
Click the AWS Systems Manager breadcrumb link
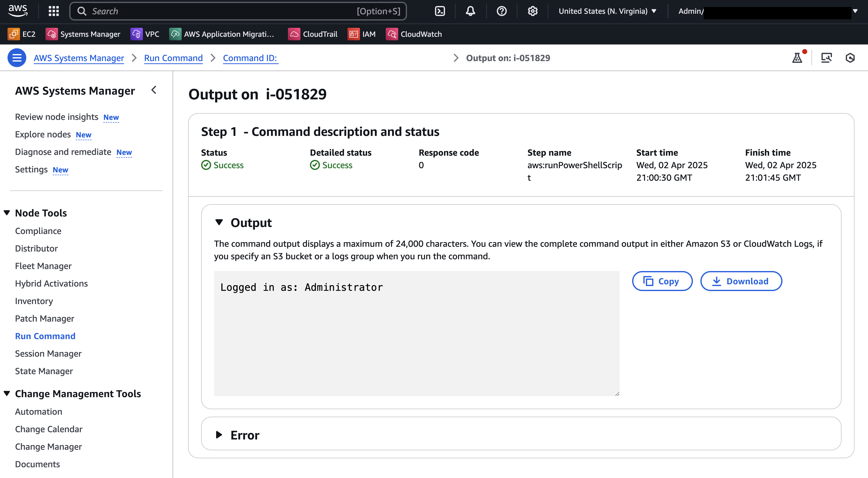click(79, 58)
